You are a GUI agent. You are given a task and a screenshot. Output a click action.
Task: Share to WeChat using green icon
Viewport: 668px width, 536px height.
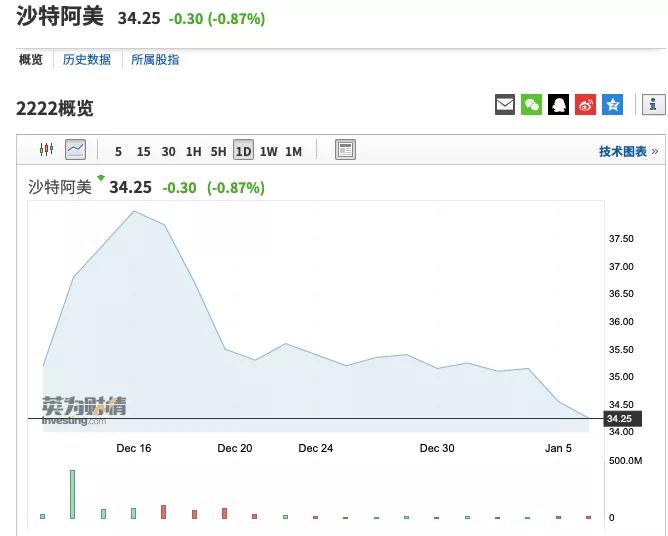(532, 105)
